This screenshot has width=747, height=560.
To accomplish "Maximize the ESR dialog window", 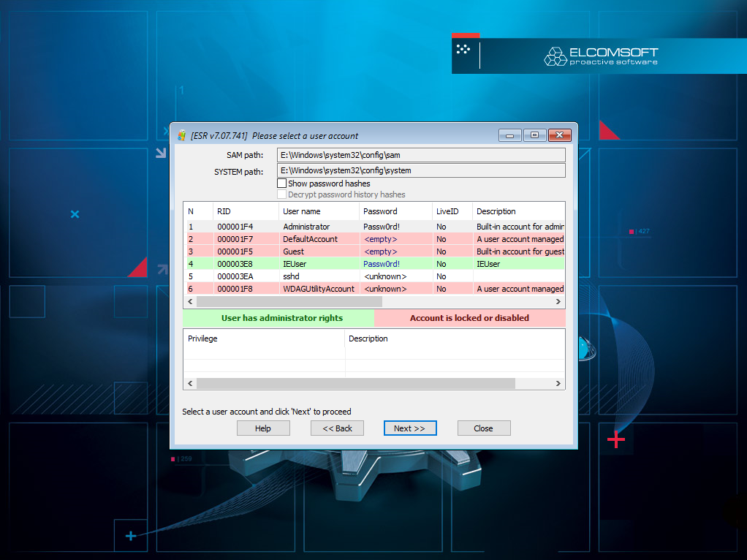I will pyautogui.click(x=534, y=135).
